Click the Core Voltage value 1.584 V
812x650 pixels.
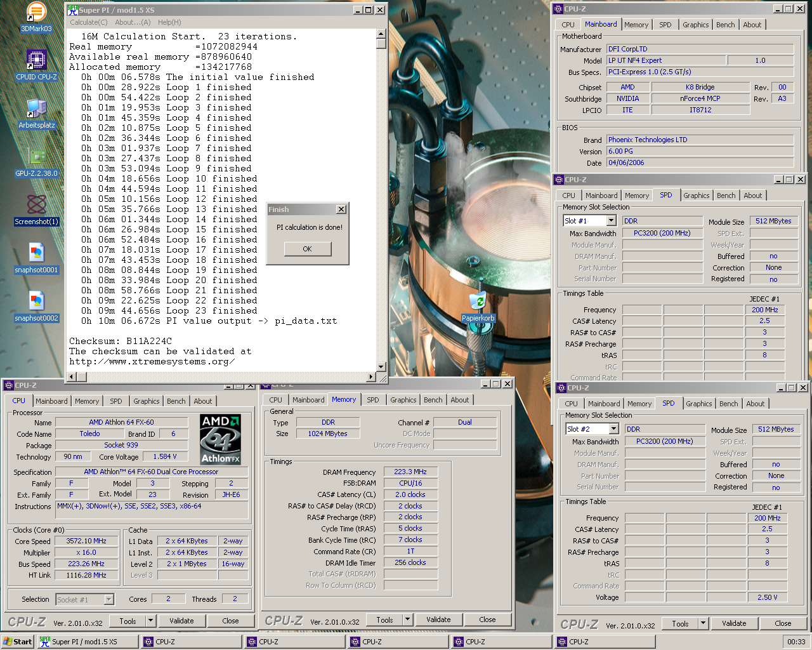coord(165,457)
